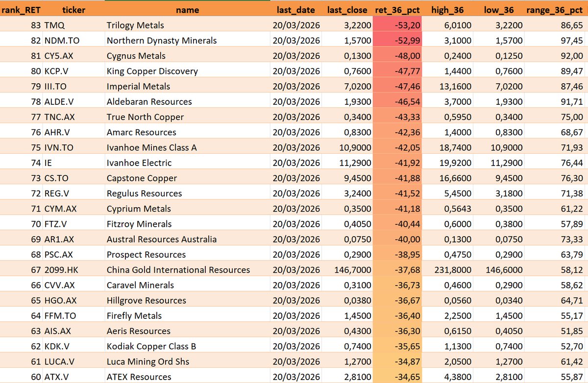588x383 pixels.
Task: Select Amarc Resources name cell
Action: tap(187, 132)
